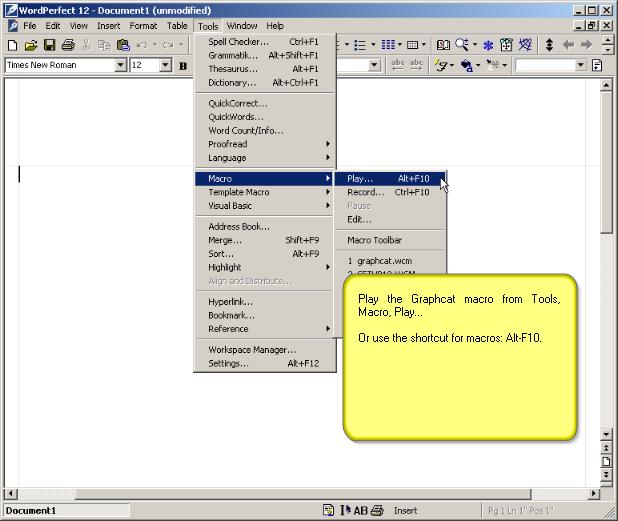Click the PerfectExpert toolbar icon
Viewport: 618px width, 521px height.
[506, 45]
